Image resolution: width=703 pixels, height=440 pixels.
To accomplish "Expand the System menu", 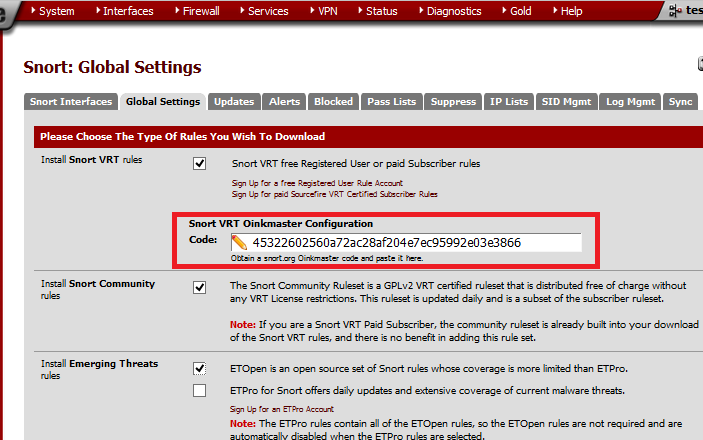I will coord(53,11).
